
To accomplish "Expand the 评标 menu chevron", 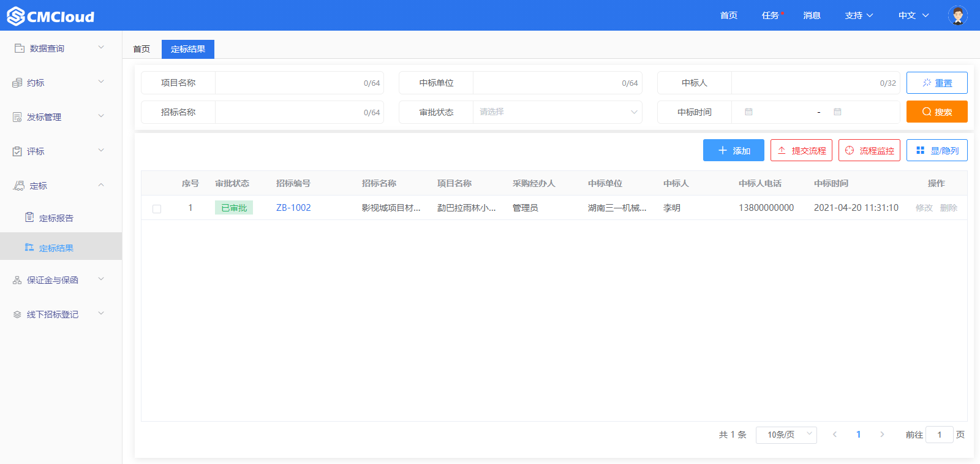I will (x=101, y=150).
